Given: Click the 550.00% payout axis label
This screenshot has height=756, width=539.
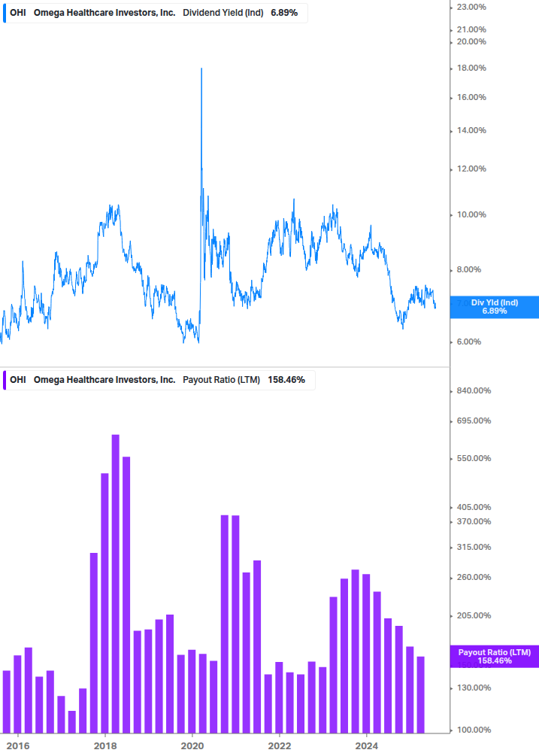Looking at the screenshot, I should point(474,459).
